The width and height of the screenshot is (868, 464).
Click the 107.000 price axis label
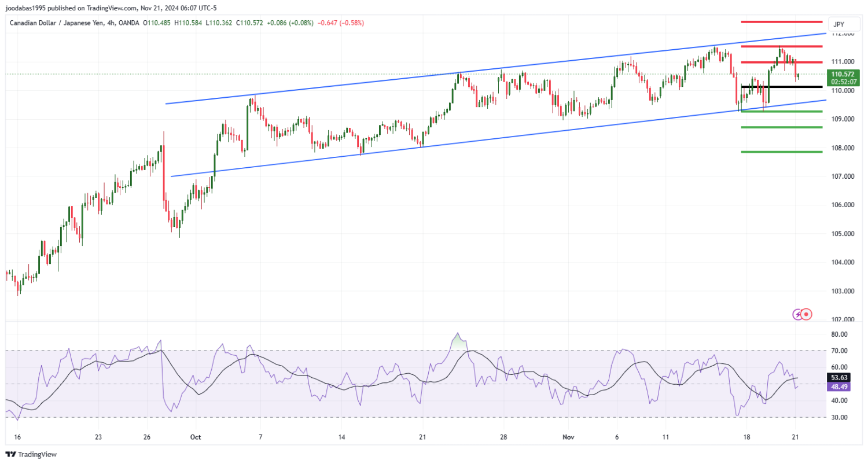point(843,176)
